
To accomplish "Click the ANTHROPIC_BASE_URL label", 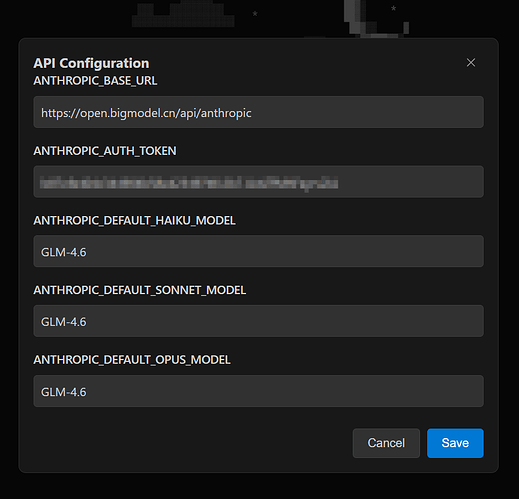I will pyautogui.click(x=95, y=81).
